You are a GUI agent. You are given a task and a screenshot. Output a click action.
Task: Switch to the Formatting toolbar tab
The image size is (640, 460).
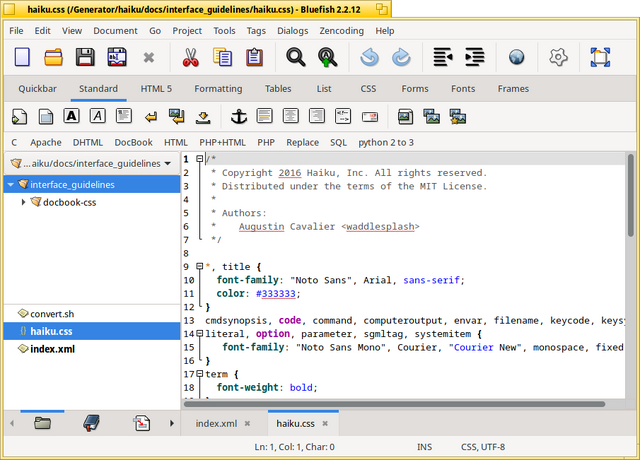[218, 89]
